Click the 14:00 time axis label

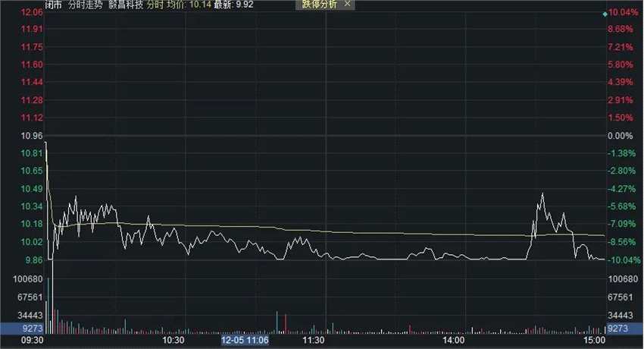(454, 341)
